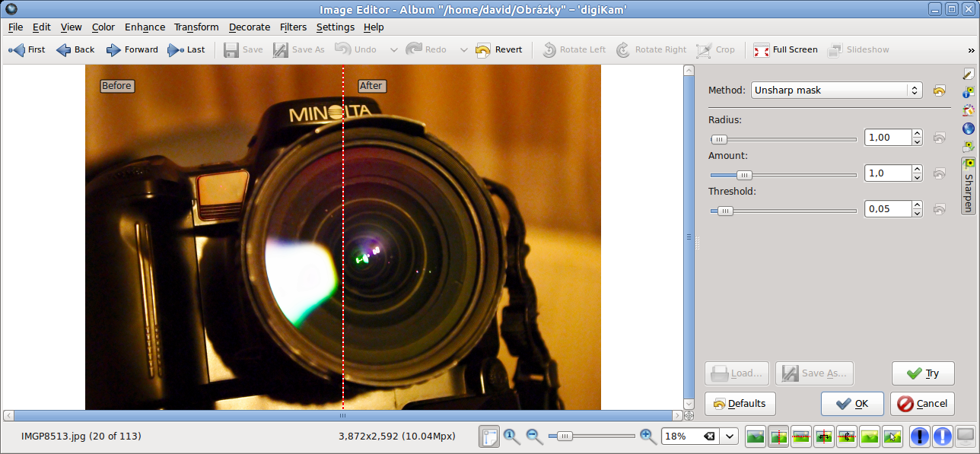Open the Settings menu
980x454 pixels.
335,27
